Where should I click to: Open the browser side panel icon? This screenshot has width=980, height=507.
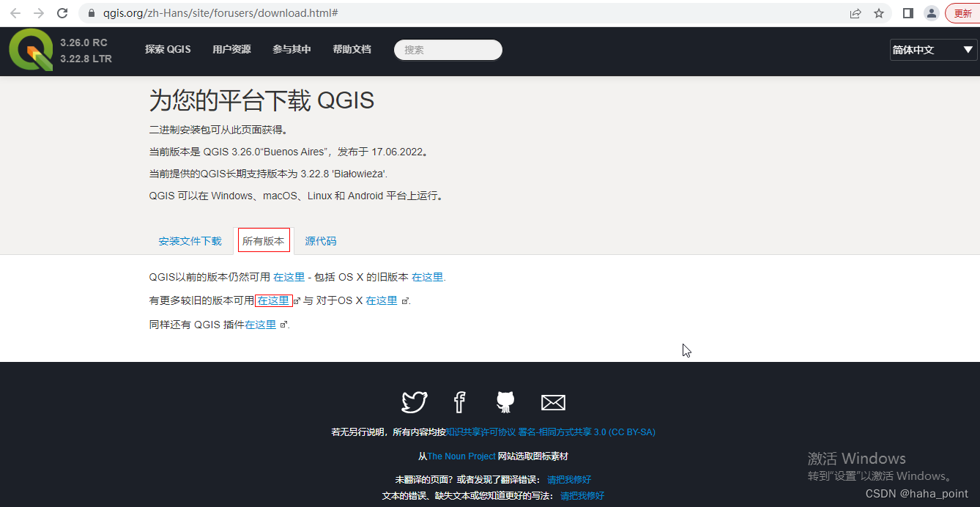[908, 13]
